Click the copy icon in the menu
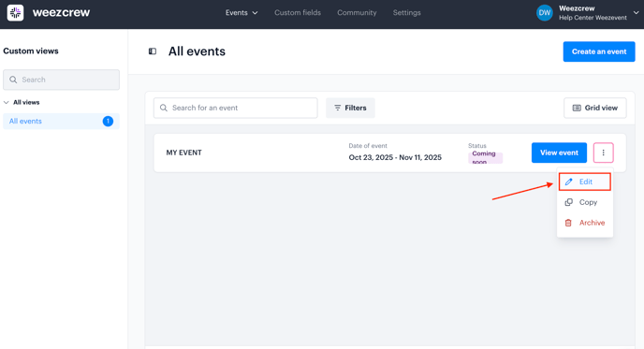 pyautogui.click(x=569, y=202)
